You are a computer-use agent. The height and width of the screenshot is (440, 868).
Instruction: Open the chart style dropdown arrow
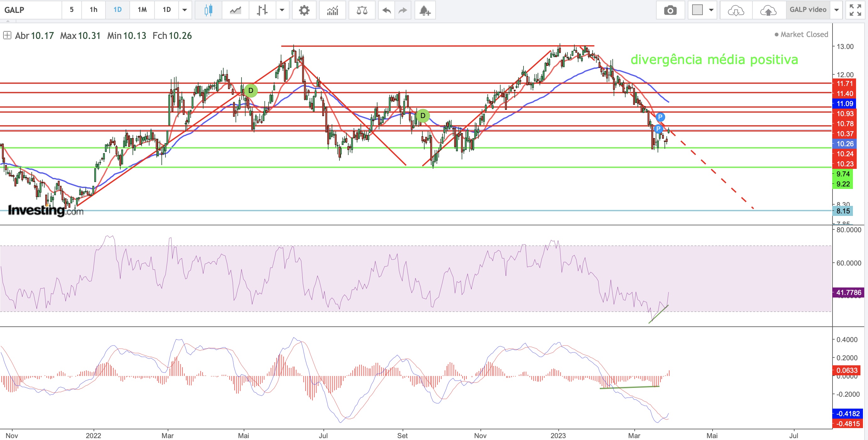tap(282, 10)
